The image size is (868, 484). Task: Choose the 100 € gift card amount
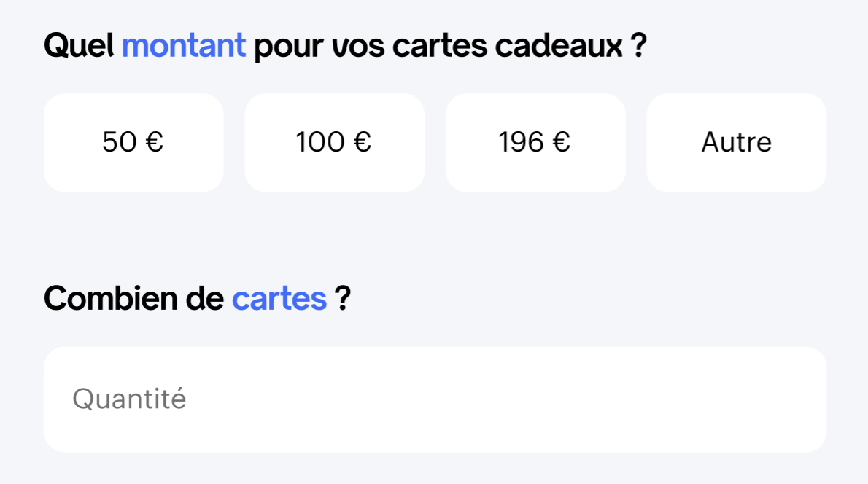334,143
